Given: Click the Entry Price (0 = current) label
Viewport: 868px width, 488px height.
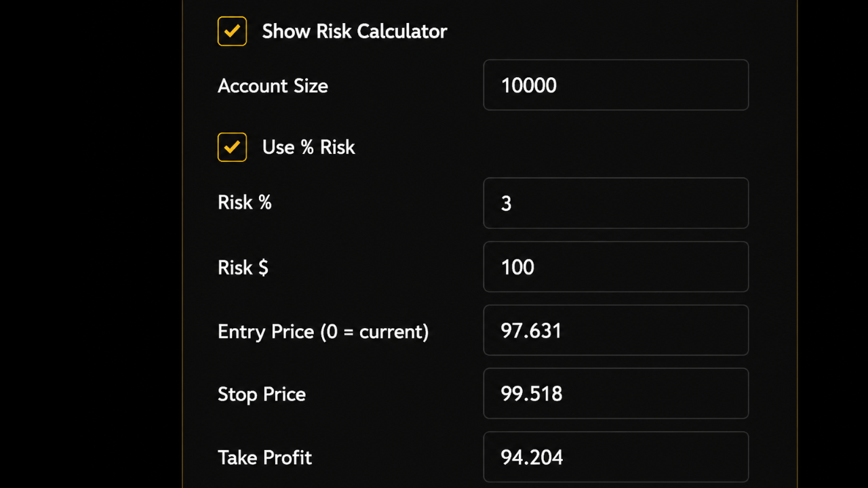Looking at the screenshot, I should pyautogui.click(x=323, y=331).
